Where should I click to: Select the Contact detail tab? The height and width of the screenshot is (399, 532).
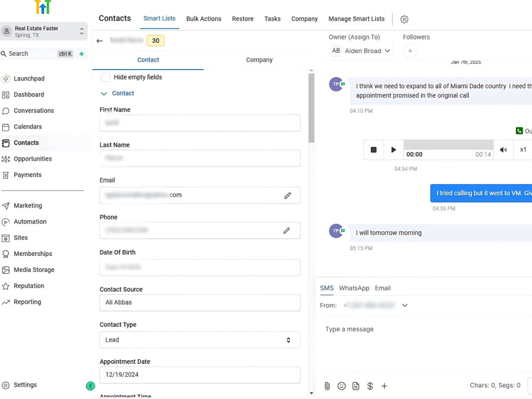pos(148,60)
